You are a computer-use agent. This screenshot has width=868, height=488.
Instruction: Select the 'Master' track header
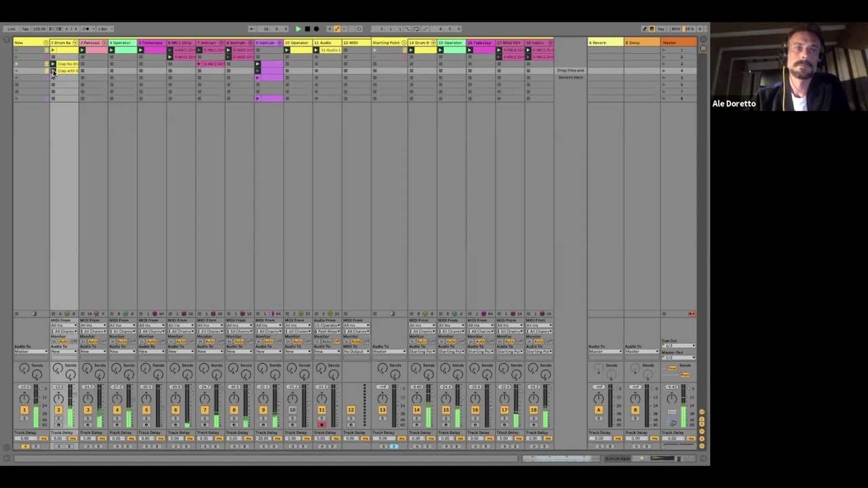(x=679, y=43)
